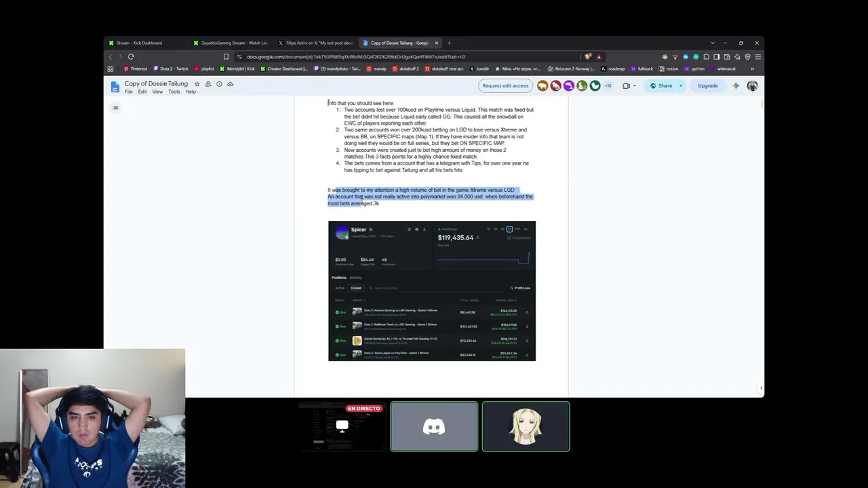Viewport: 868px width, 488px height.
Task: Open the roadmap bookmark
Action: [x=613, y=68]
